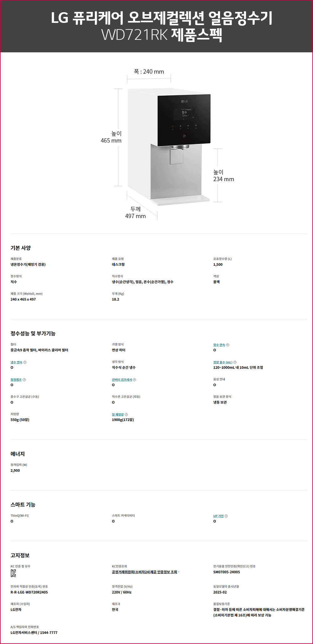Click the 정량 출수 (mL) link
The width and height of the screenshot is (313, 644).
223,362
